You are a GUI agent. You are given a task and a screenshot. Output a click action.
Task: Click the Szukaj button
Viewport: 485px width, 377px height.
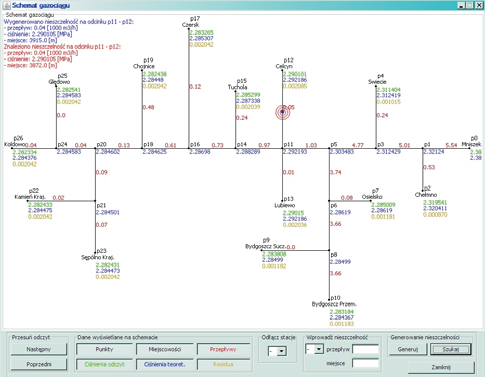(x=451, y=349)
